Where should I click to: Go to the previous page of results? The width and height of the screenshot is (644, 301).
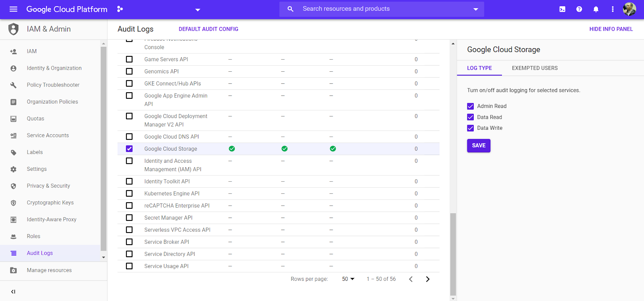411,279
